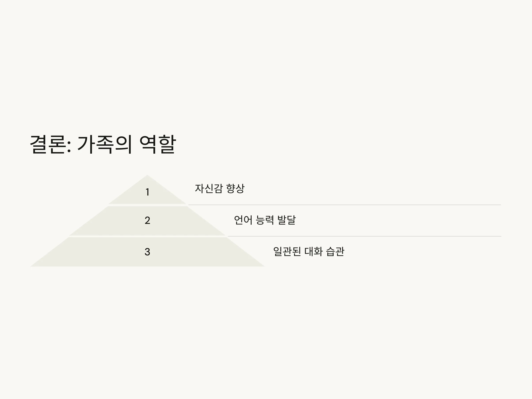The width and height of the screenshot is (532, 399).
Task: Select the number 3 in bottom tier
Action: coord(147,252)
